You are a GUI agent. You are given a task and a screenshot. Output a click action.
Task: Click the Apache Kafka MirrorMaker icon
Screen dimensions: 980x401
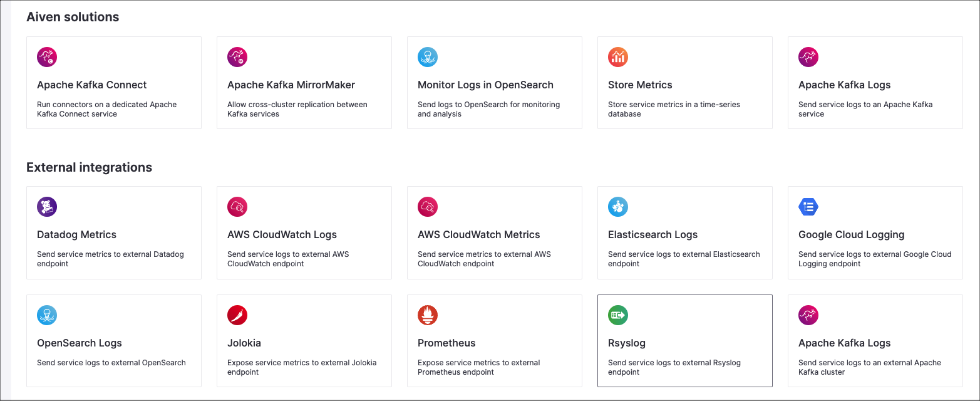click(x=237, y=56)
